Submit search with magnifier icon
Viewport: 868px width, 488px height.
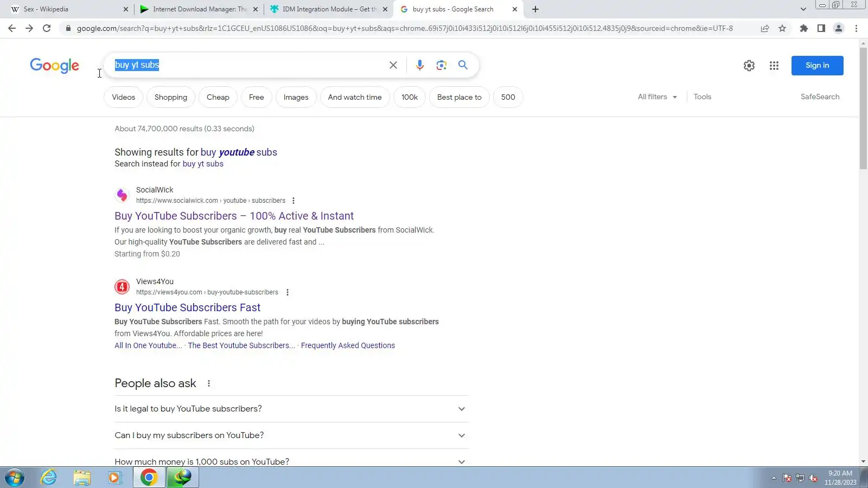(x=463, y=65)
